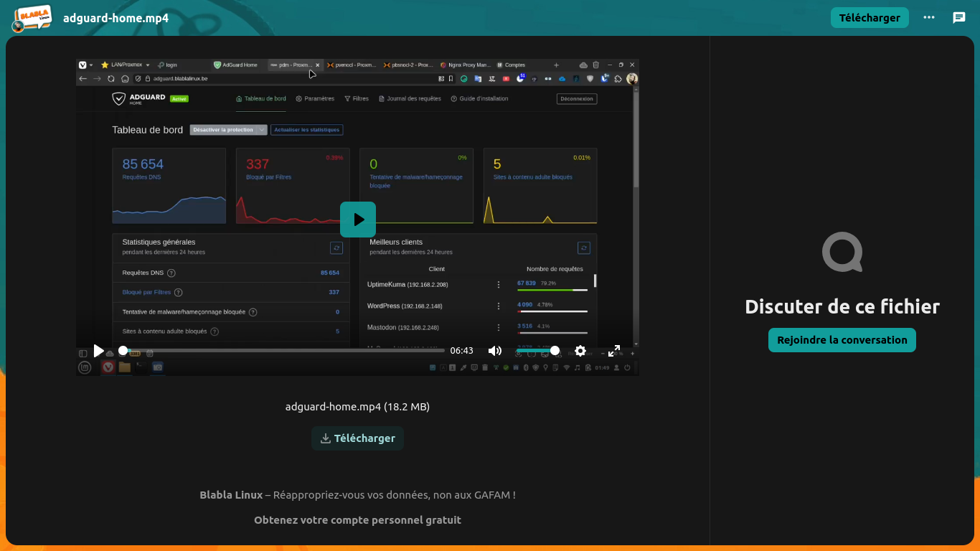Screen dimensions: 980x551
Task: Click the Blabla Linux logo
Action: coord(32,17)
